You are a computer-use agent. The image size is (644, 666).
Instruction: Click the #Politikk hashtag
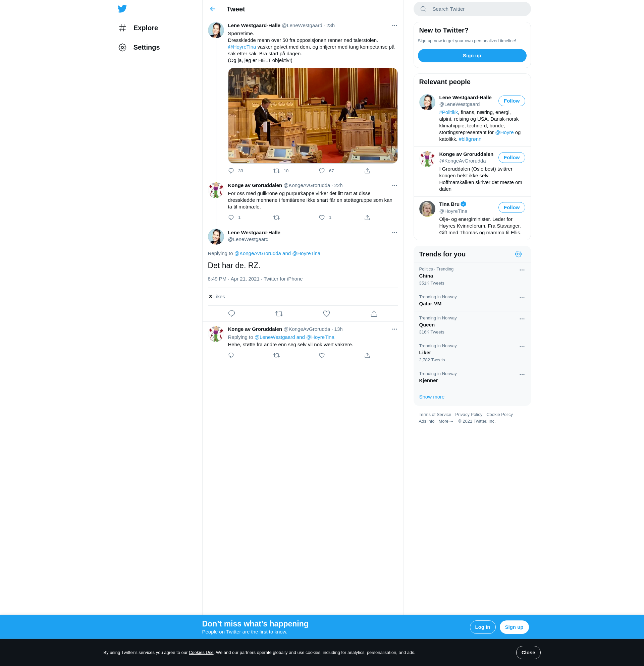pos(448,112)
